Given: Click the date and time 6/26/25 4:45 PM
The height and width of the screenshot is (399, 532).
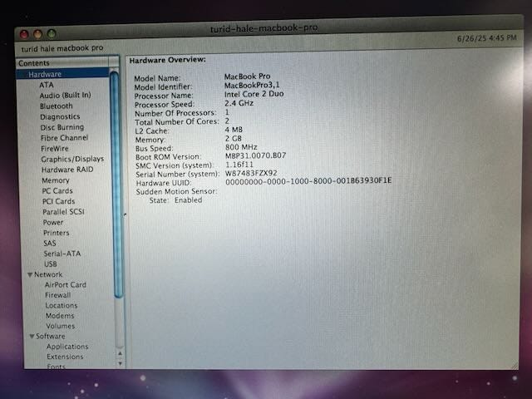Looking at the screenshot, I should pyautogui.click(x=487, y=38).
